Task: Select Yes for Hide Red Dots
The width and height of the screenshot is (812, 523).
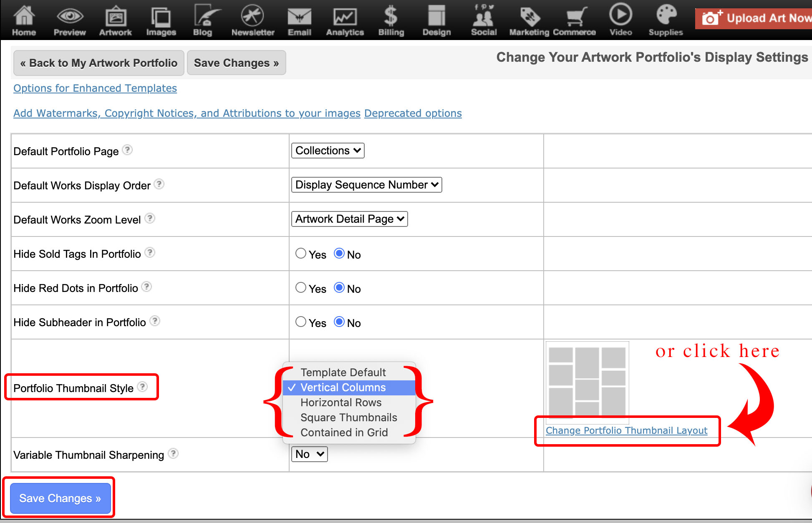Action: tap(301, 288)
